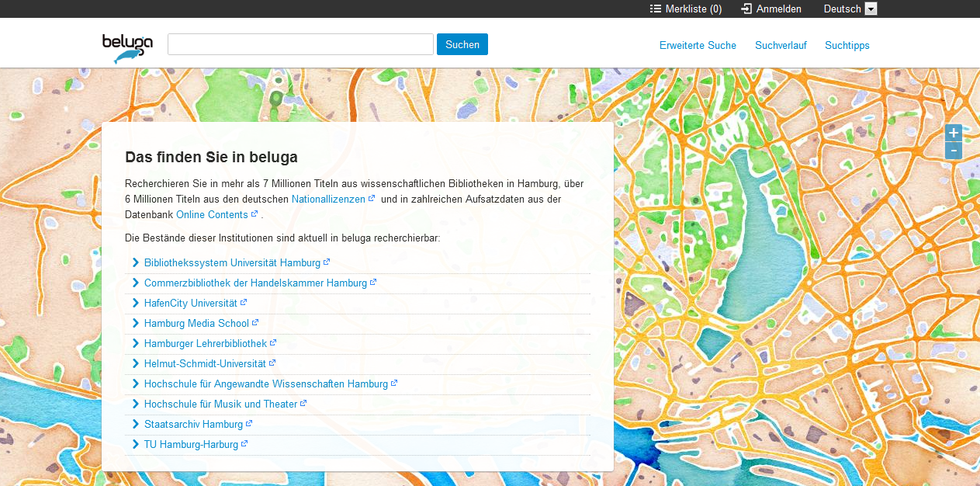The width and height of the screenshot is (980, 486).
Task: Open Hamburger Lehrerbibliothek link
Action: pyautogui.click(x=206, y=343)
